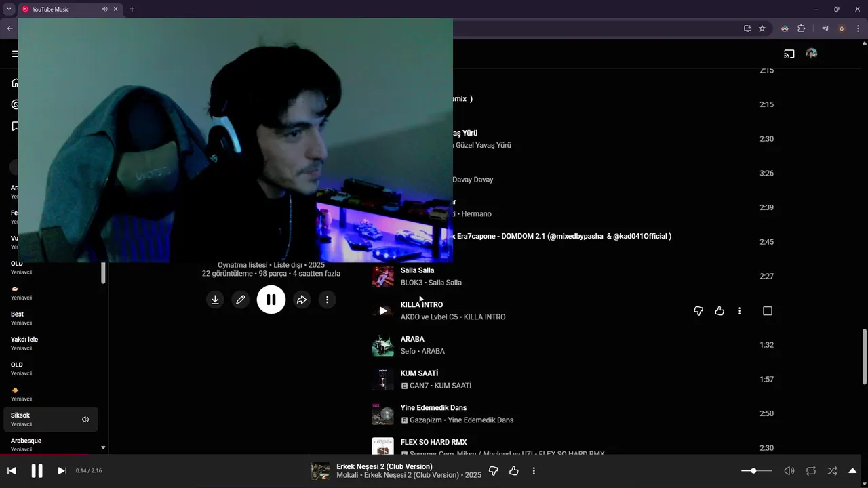Open the Chrome three-dot menu
The image size is (868, 488).
click(858, 28)
